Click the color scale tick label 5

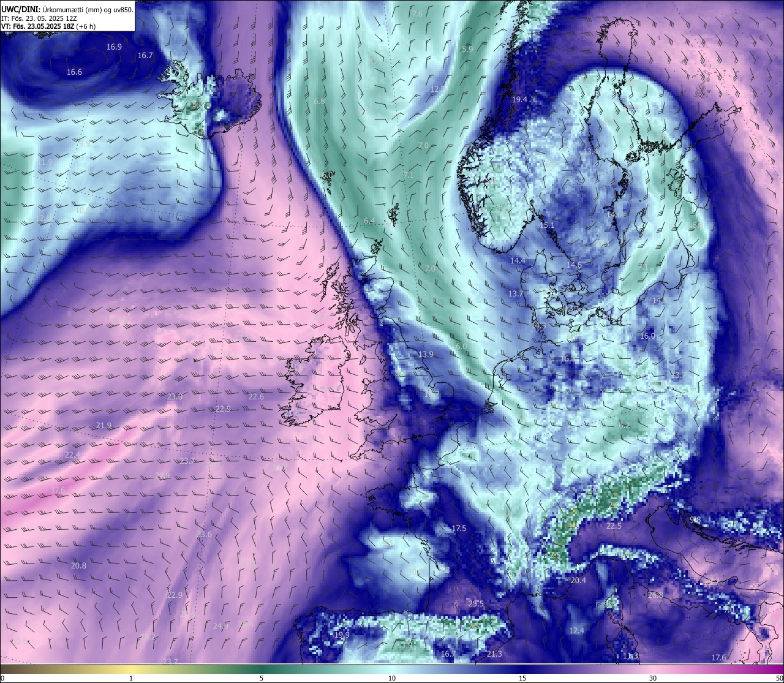pyautogui.click(x=262, y=678)
